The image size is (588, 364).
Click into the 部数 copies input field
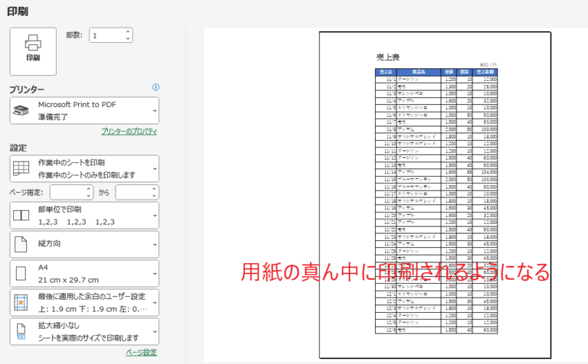106,35
